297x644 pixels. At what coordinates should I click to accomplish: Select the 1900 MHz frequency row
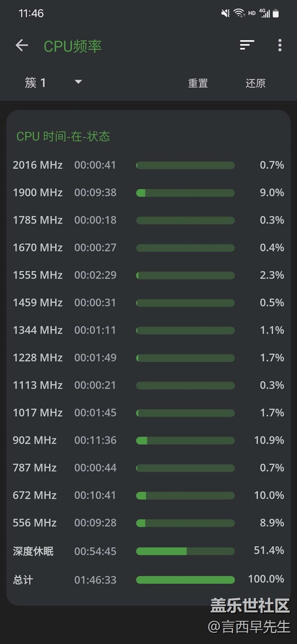click(x=148, y=193)
